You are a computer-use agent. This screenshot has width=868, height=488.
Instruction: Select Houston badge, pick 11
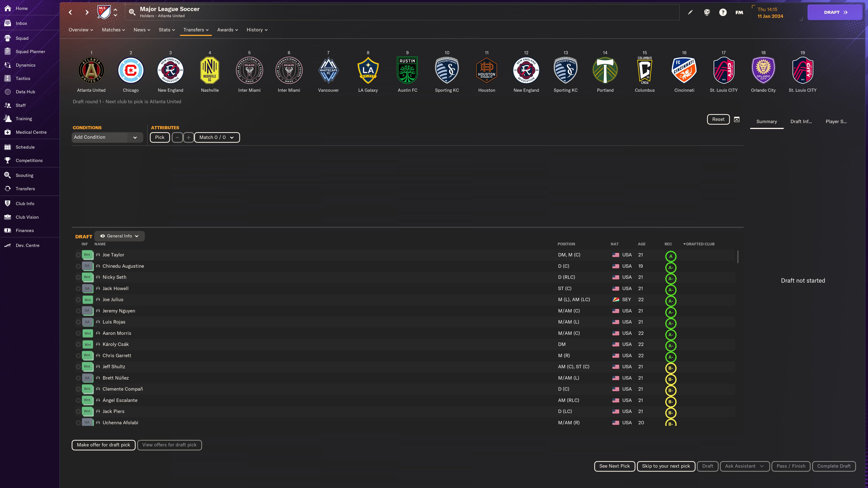(x=487, y=70)
